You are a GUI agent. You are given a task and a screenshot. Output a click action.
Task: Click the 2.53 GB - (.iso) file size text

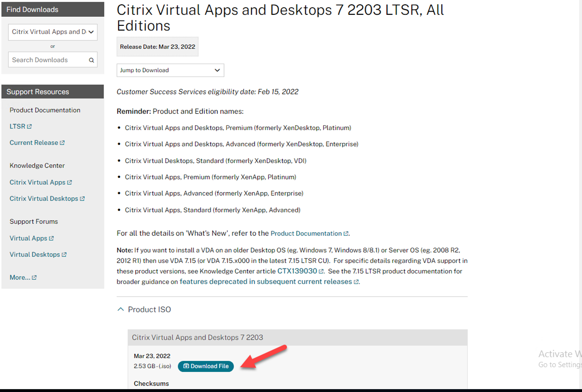point(153,367)
